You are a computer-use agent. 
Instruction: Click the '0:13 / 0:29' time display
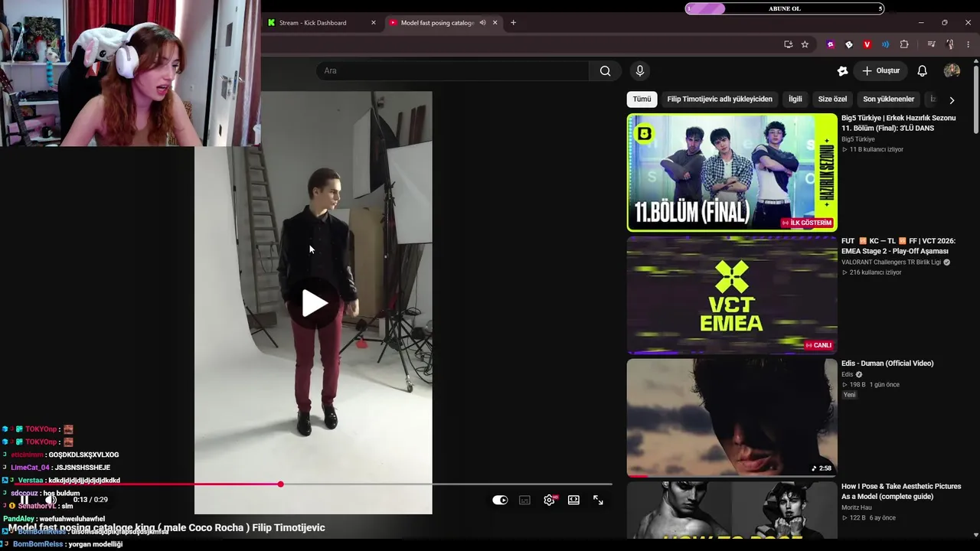(x=90, y=500)
